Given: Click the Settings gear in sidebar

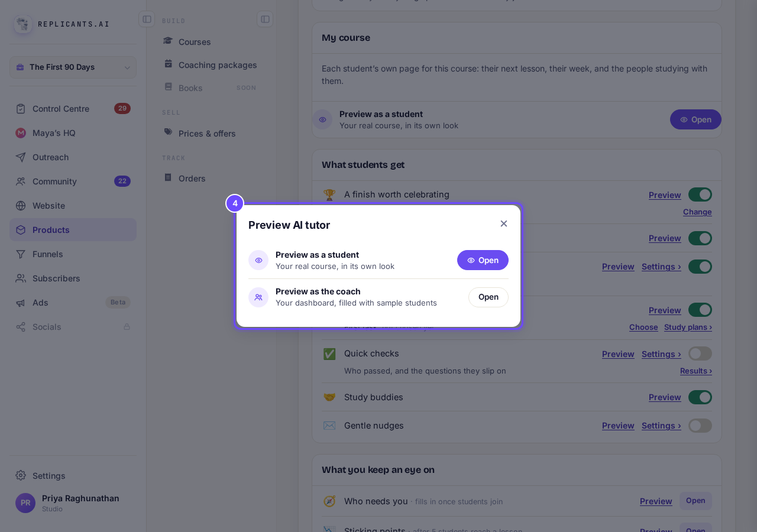Looking at the screenshot, I should (21, 475).
